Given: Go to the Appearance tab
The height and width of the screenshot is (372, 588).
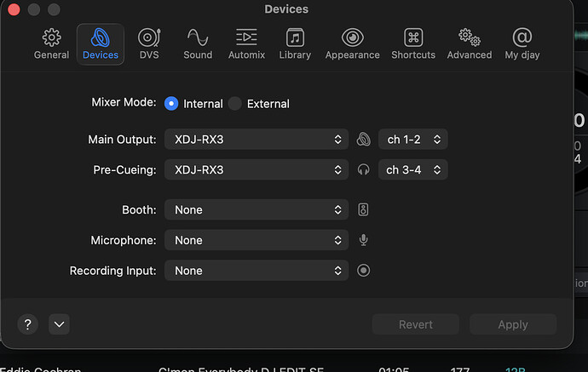Looking at the screenshot, I should [x=352, y=44].
